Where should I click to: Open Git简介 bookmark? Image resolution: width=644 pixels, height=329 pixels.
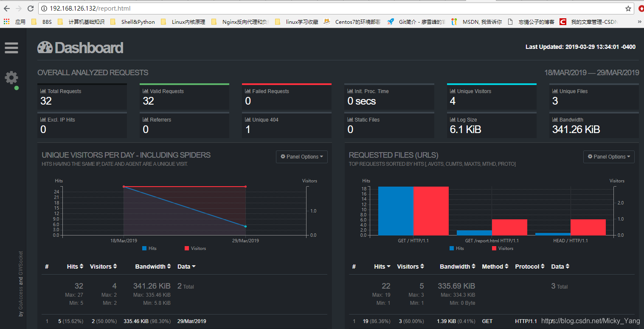click(x=416, y=22)
